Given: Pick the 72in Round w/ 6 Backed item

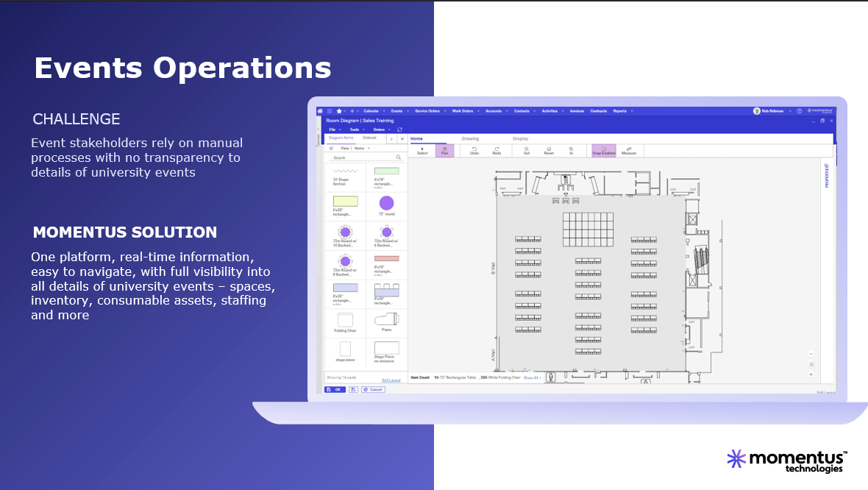Looking at the screenshot, I should click(386, 236).
